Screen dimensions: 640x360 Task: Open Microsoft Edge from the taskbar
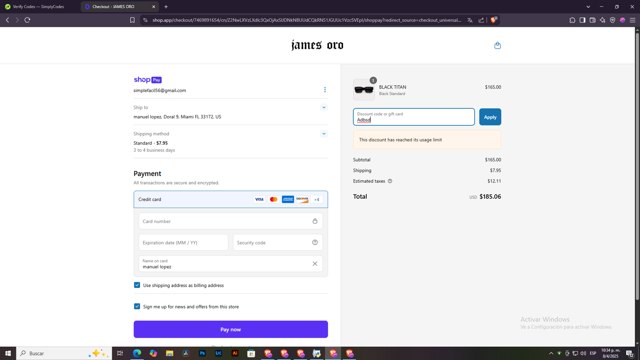tap(137, 353)
